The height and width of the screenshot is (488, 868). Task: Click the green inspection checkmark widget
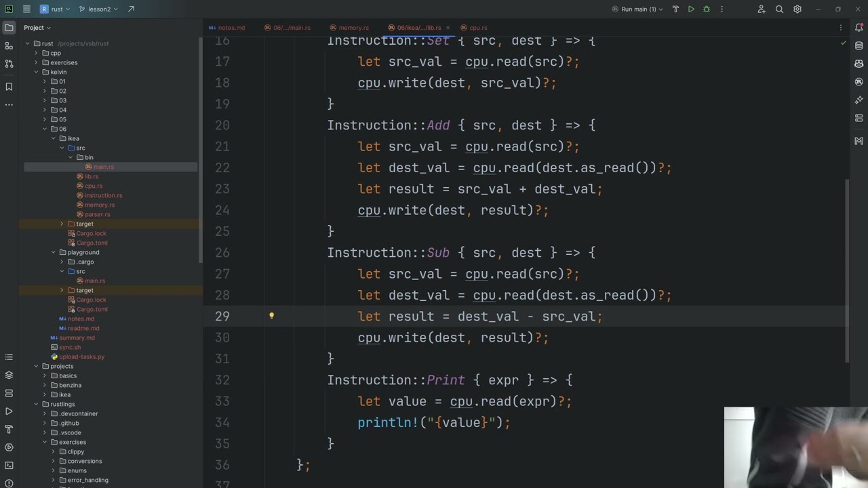[843, 43]
